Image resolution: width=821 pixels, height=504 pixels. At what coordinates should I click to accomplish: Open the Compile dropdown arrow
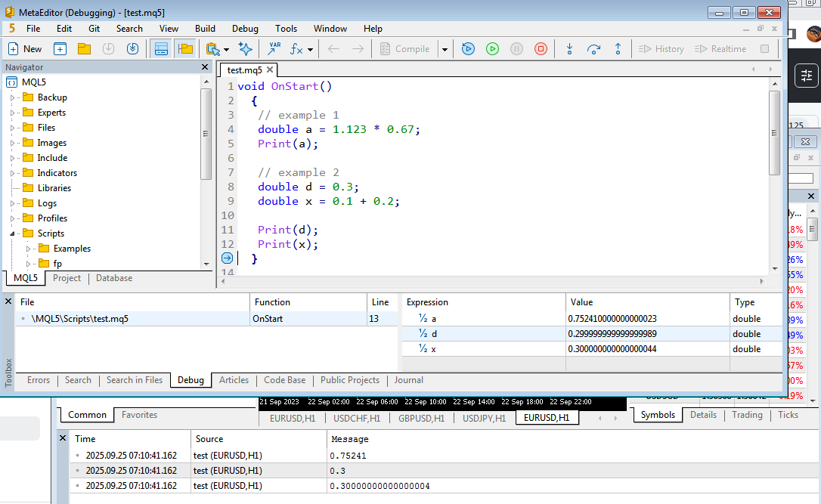(x=445, y=49)
